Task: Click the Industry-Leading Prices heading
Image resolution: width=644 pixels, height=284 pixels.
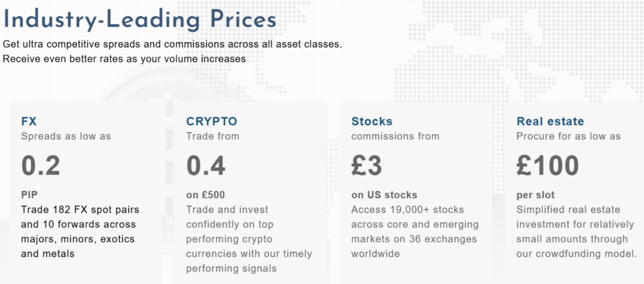Action: point(140,20)
